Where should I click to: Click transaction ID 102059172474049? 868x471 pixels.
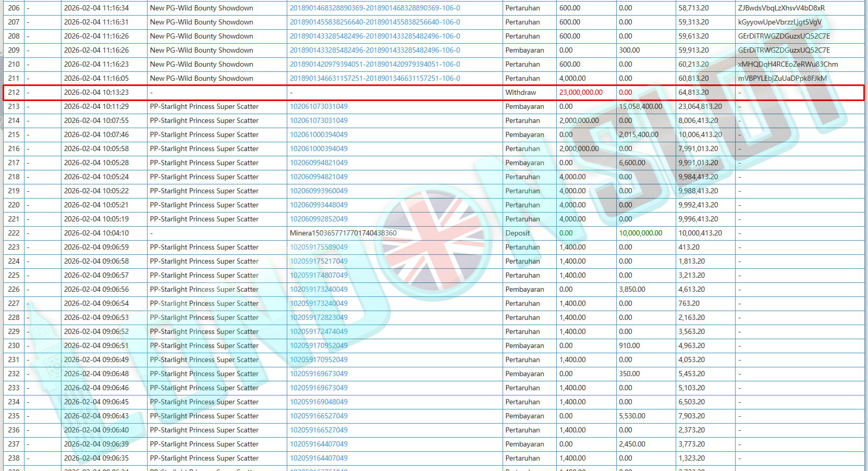click(x=319, y=332)
